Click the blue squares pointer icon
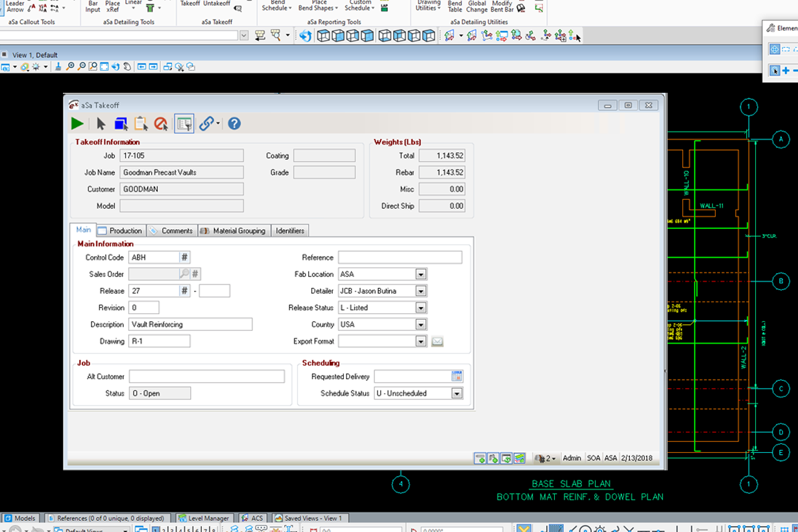The image size is (798, 532). 121,123
